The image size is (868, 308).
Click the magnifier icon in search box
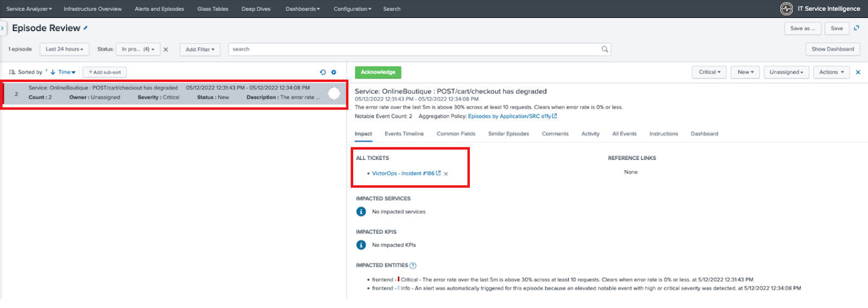(605, 49)
